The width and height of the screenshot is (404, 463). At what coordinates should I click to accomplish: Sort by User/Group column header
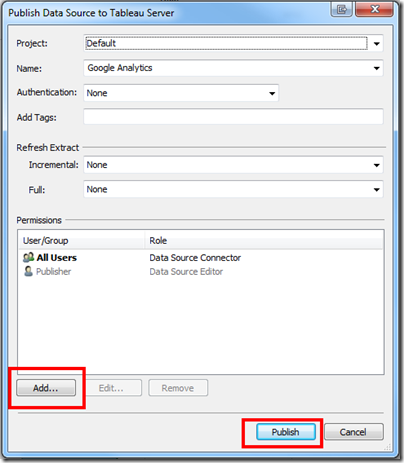click(x=81, y=240)
